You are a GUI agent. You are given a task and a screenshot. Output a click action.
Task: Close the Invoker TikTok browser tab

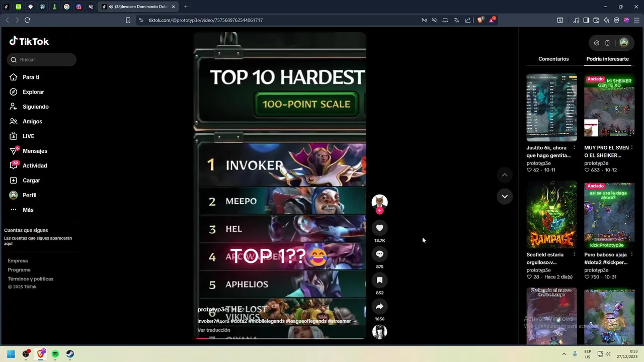(x=173, y=7)
